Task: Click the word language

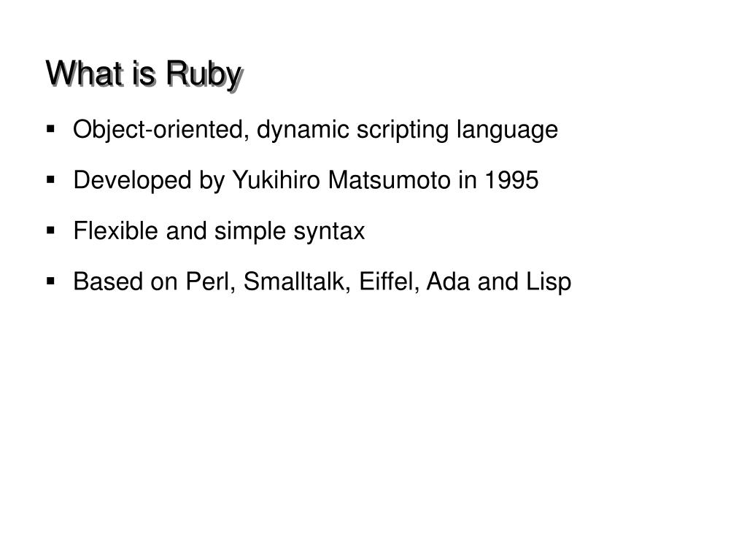Action: pos(507,131)
